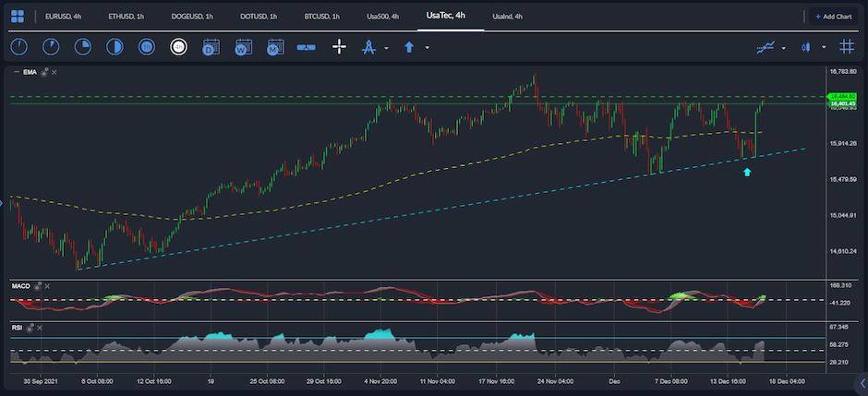Click the 30 Sep 2021 date label
Image resolution: width=868 pixels, height=396 pixels.
click(41, 381)
